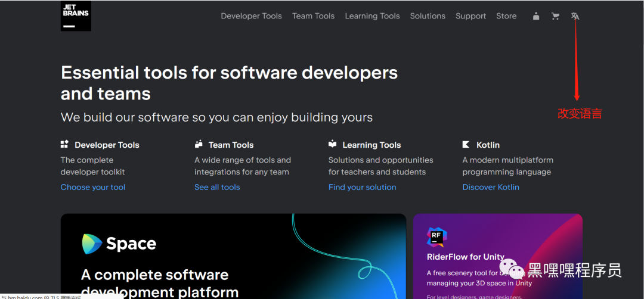Follow the 'Find your solution' link
Screen dimensions: 644x299
click(363, 187)
